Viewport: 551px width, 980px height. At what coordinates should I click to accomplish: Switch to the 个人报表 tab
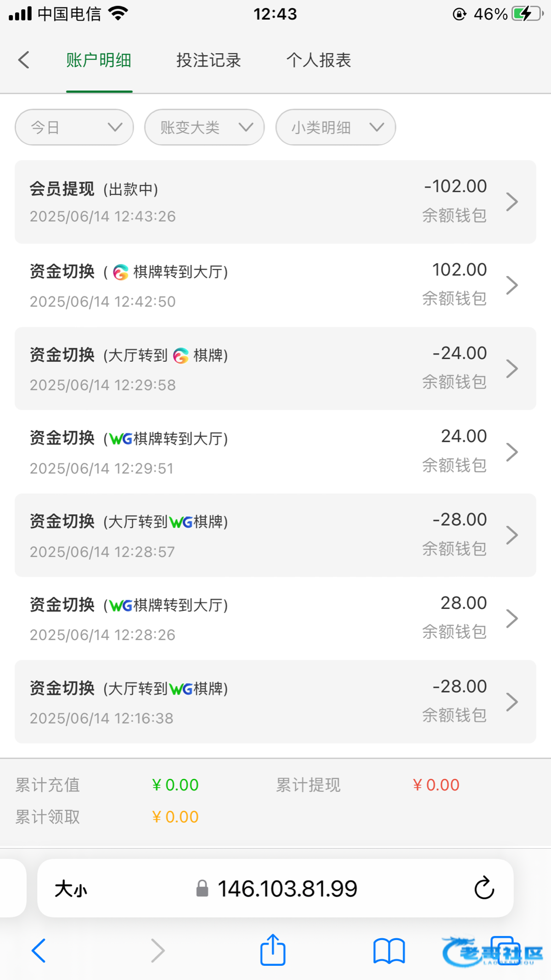(x=319, y=60)
